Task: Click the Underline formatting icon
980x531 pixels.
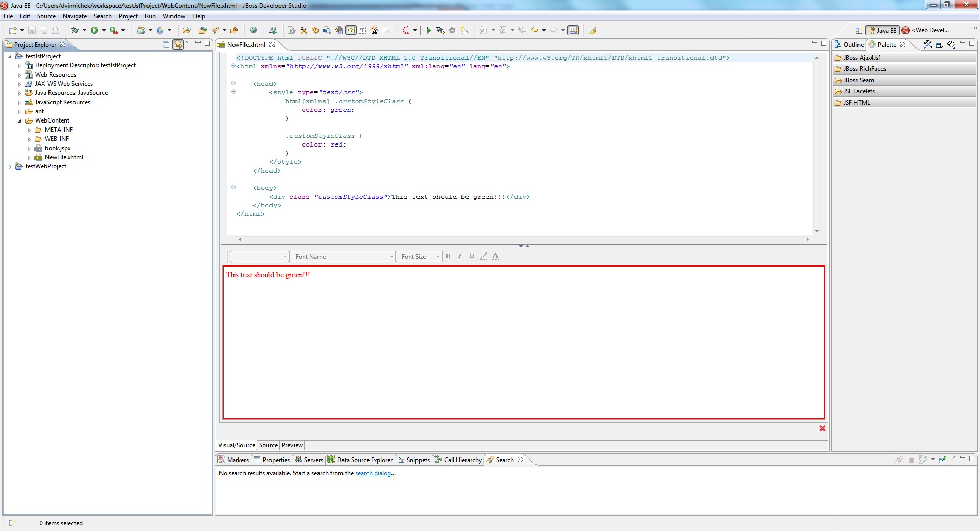Action: pyautogui.click(x=472, y=257)
